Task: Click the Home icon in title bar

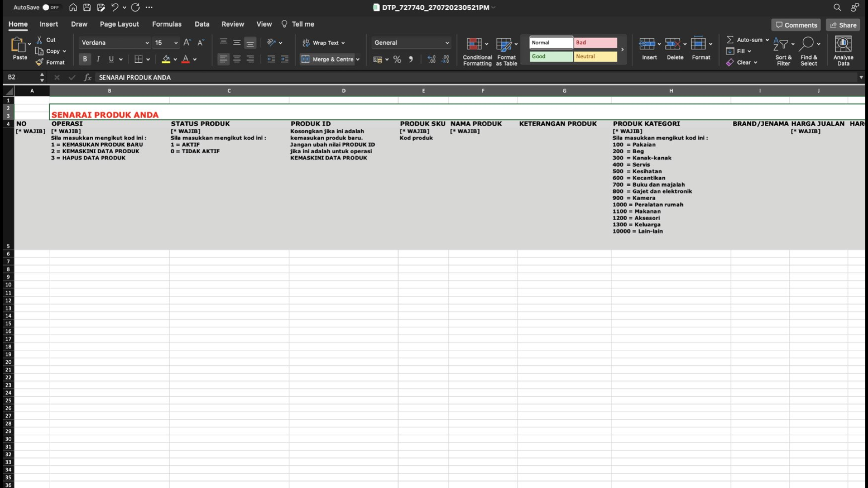Action: (73, 7)
